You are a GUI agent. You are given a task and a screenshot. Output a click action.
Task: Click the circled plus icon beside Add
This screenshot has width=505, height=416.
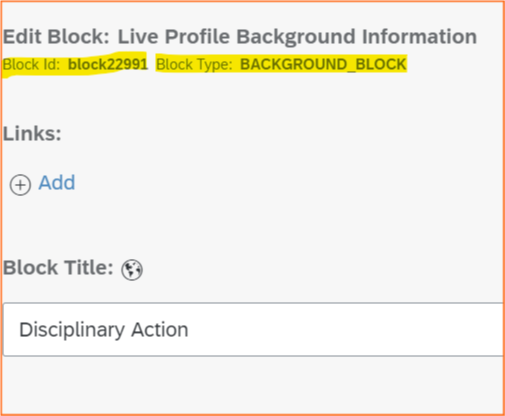click(20, 185)
